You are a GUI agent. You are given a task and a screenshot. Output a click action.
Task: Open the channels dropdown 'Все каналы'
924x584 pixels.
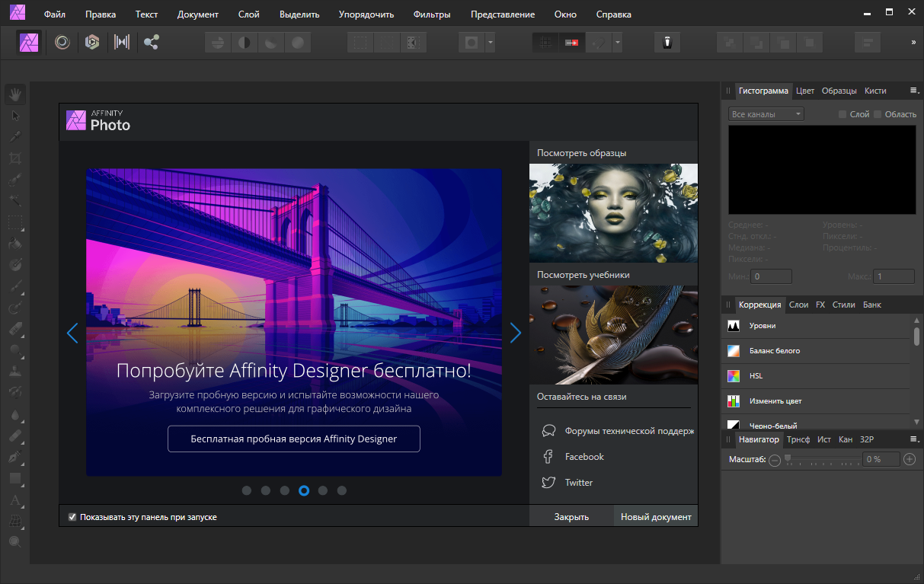point(766,114)
